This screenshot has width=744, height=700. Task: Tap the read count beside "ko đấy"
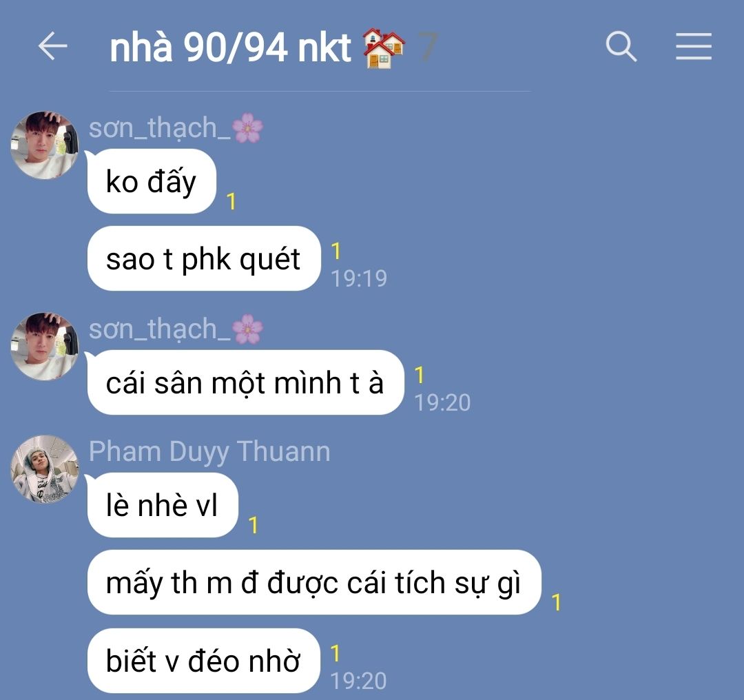coord(231,202)
